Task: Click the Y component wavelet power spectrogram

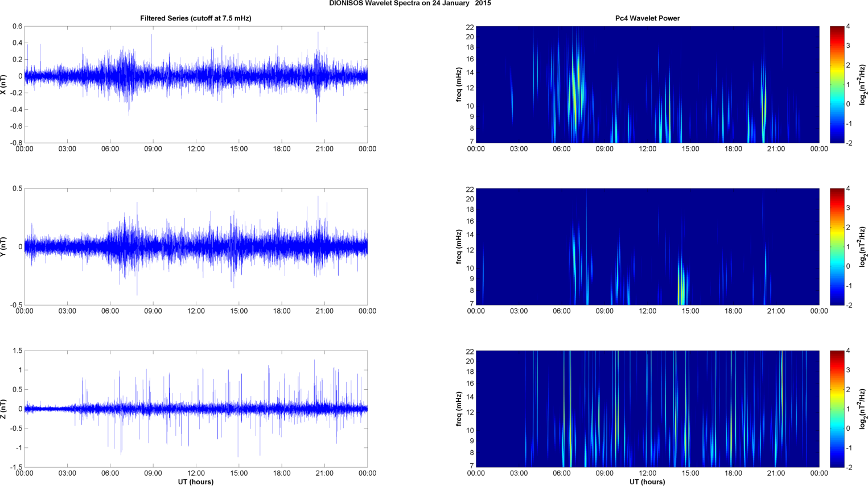Action: pyautogui.click(x=647, y=246)
